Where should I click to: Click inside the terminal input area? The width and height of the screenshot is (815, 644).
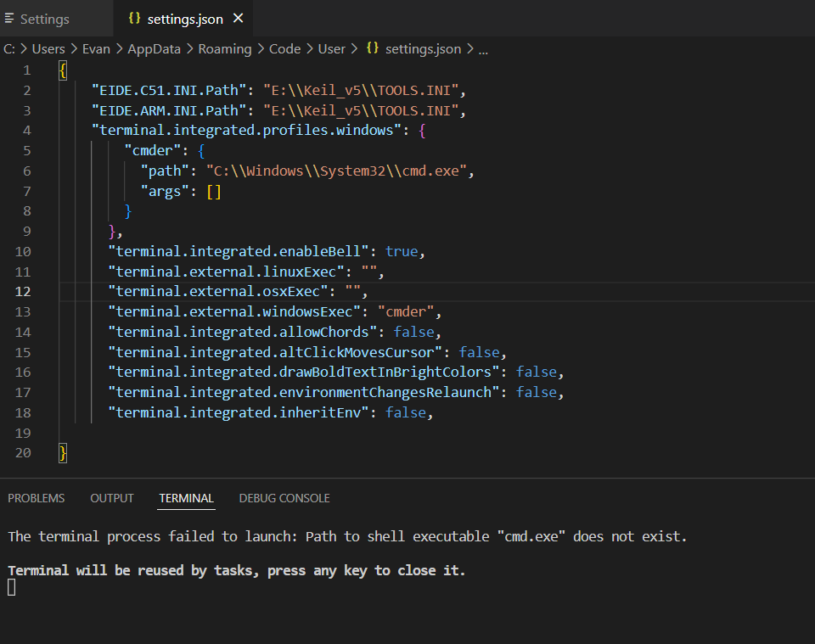click(x=170, y=586)
